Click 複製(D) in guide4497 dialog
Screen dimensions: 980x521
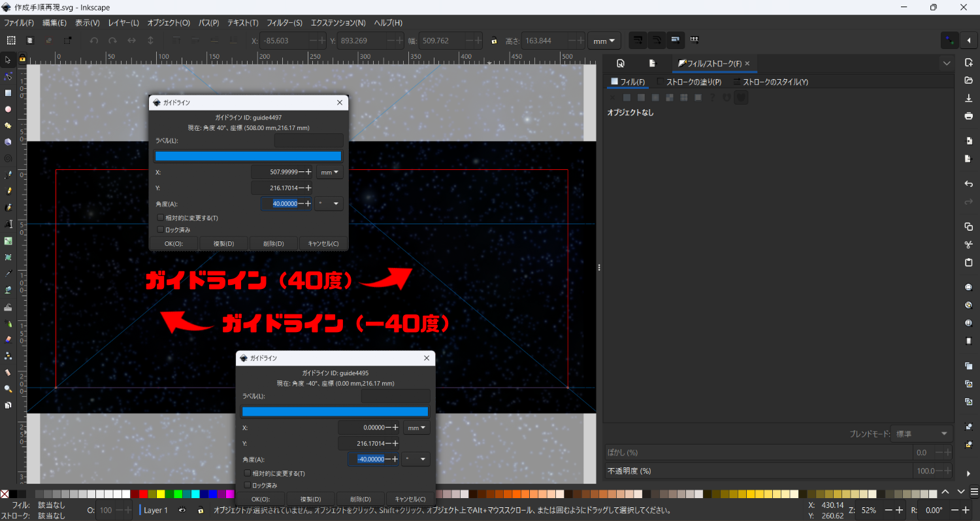tap(223, 243)
